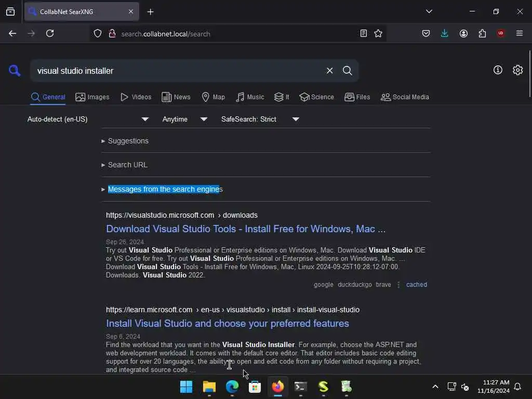532x399 pixels.
Task: Switch to the Images category
Action: [x=92, y=97]
